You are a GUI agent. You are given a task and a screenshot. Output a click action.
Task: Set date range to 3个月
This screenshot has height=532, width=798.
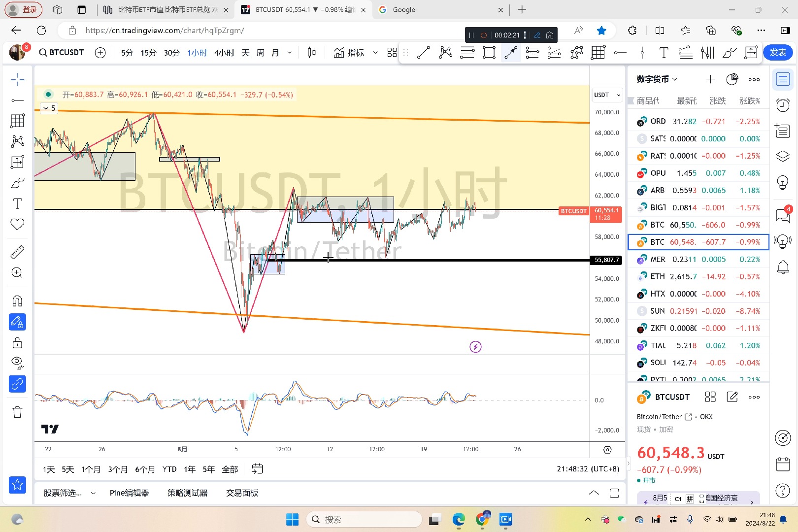point(118,469)
